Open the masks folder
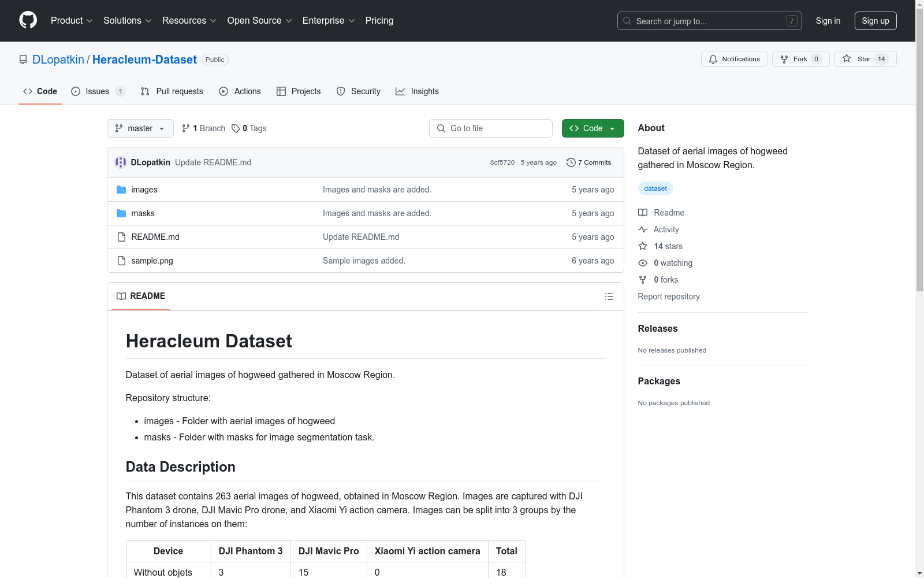The width and height of the screenshot is (924, 578). [143, 213]
